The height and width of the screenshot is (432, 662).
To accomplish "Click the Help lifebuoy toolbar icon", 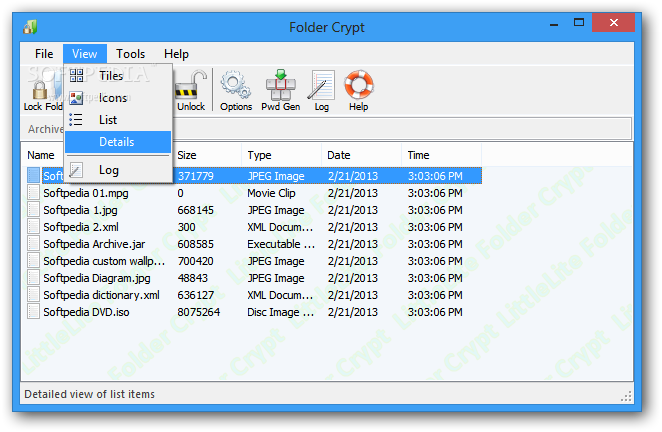I will click(x=358, y=85).
